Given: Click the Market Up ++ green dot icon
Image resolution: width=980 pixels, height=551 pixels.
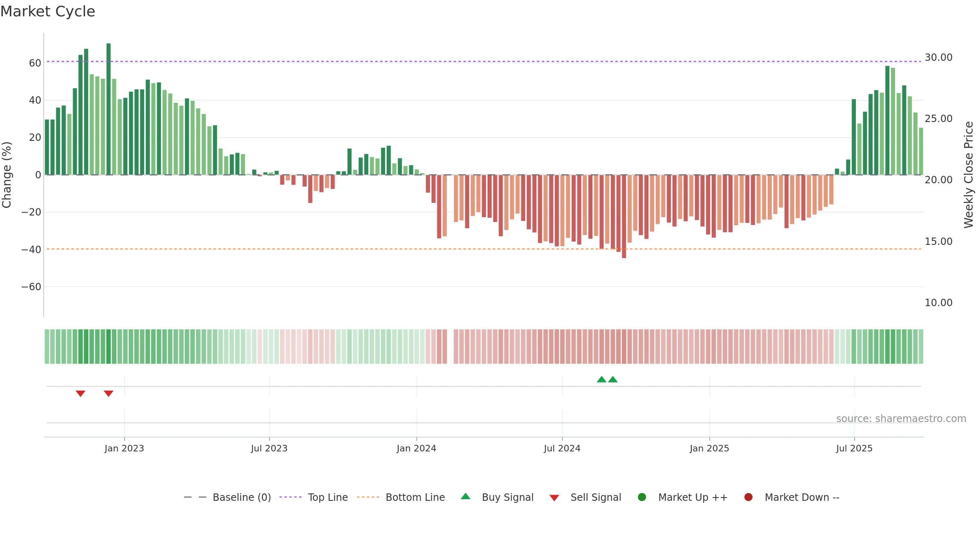Looking at the screenshot, I should pos(642,497).
